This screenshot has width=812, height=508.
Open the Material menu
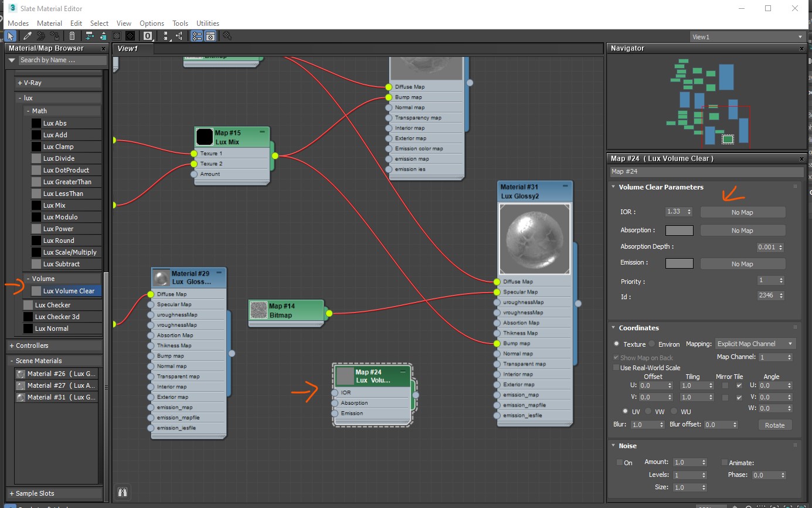49,23
